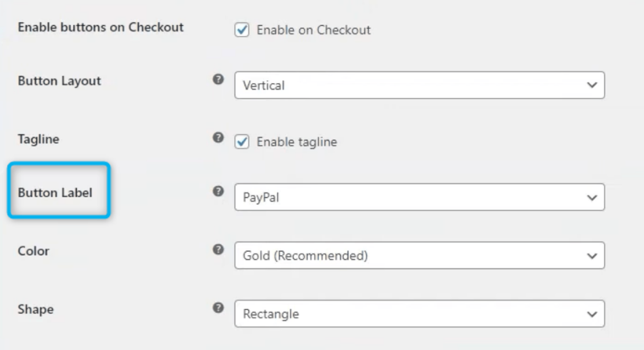
Task: Open the Color dropdown showing Gold (Recommended)
Action: click(419, 256)
